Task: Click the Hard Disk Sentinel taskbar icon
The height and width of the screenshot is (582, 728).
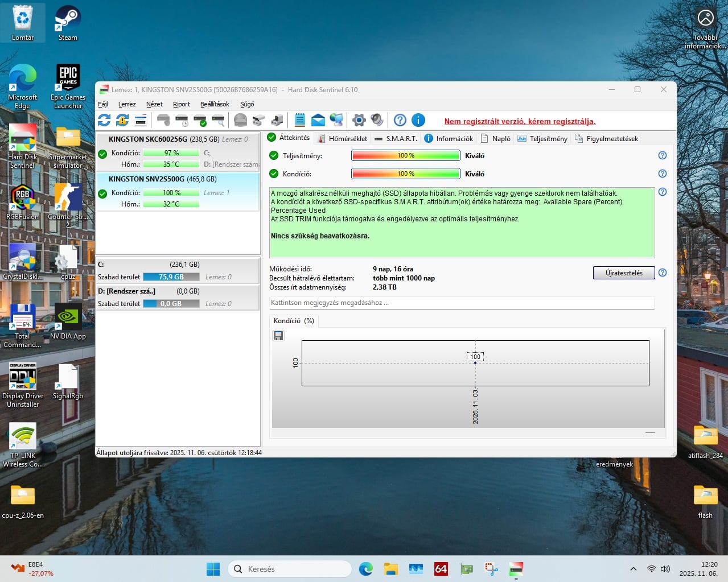Action: pos(516,568)
